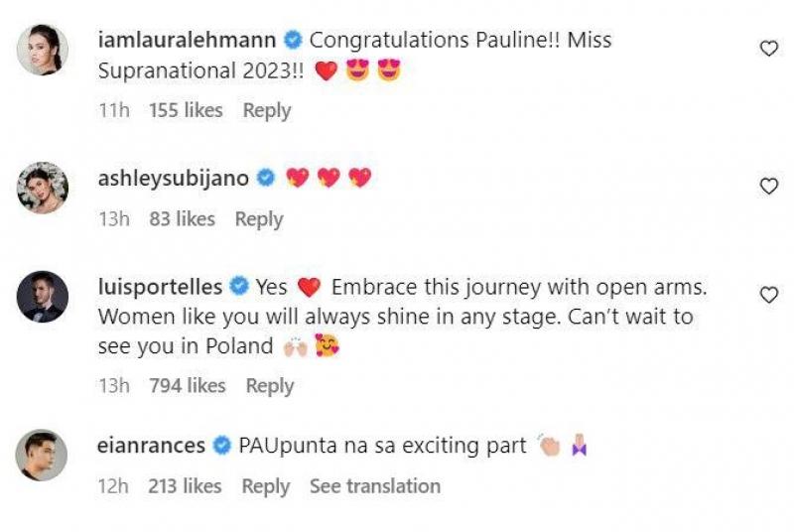Click the eianrances username

coord(152,447)
